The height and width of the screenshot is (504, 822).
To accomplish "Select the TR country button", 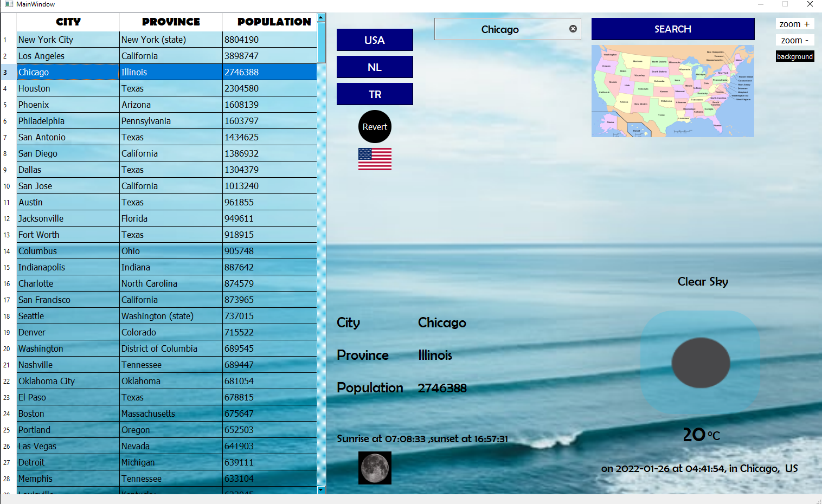I will point(375,93).
